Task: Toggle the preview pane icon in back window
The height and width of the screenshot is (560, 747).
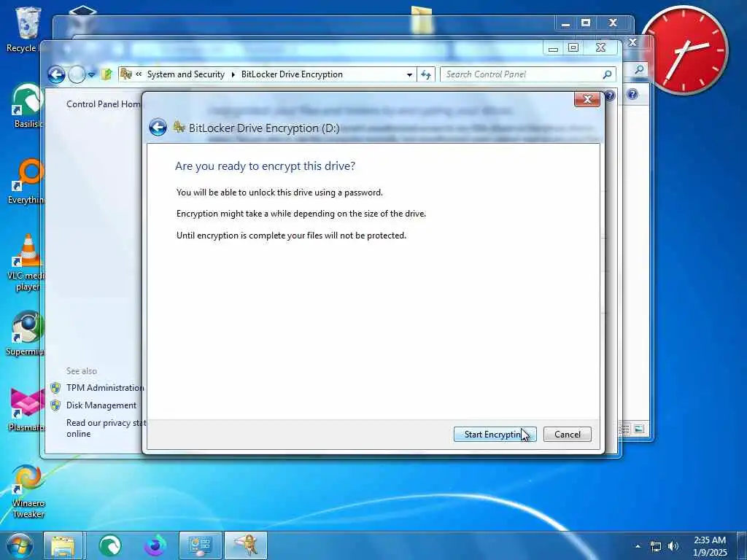Action: pyautogui.click(x=639, y=429)
